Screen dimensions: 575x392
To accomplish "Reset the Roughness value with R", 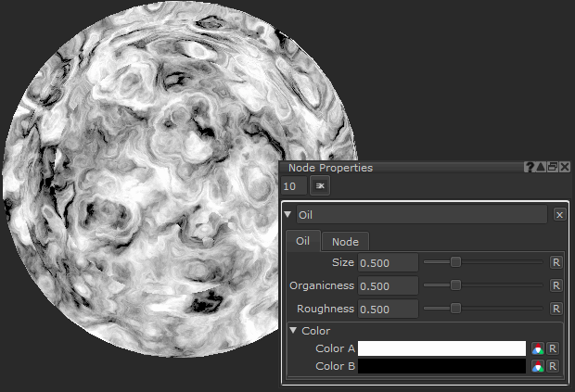I will (556, 309).
